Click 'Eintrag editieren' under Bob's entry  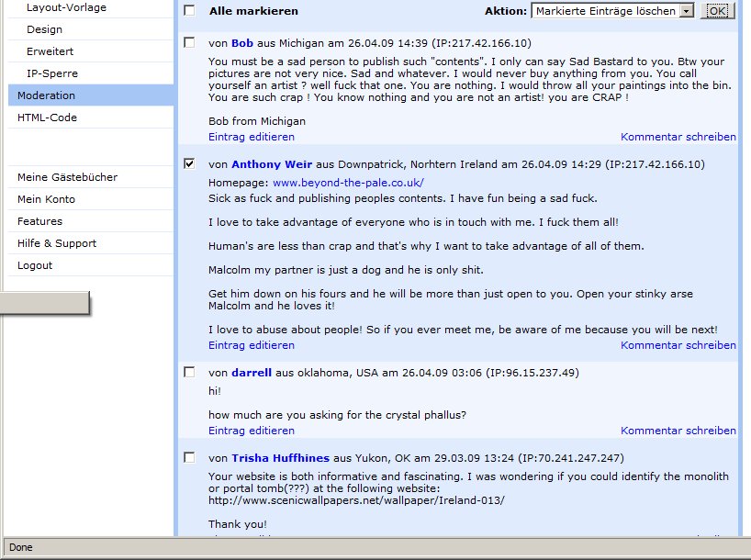(252, 137)
